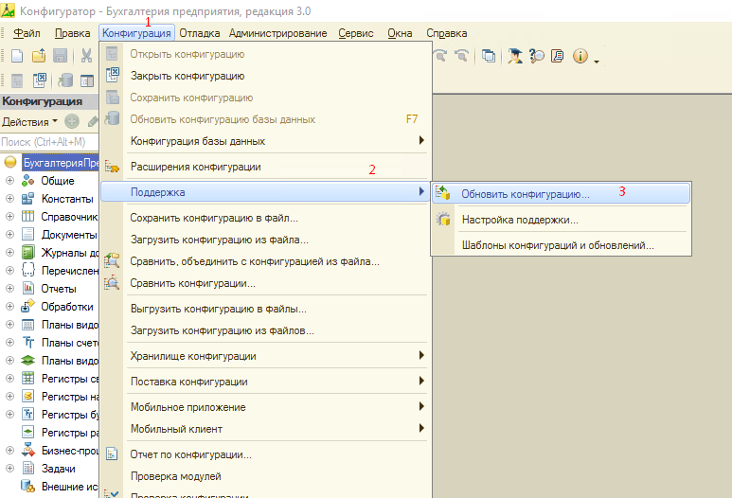Select Отчет по конфигурации... menu item
Screen dimensions: 733x499
[265, 454]
